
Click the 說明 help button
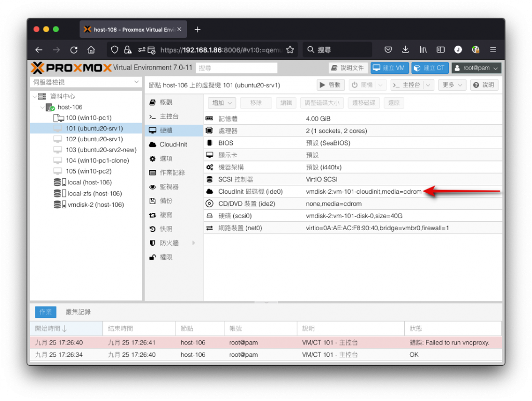pos(484,85)
